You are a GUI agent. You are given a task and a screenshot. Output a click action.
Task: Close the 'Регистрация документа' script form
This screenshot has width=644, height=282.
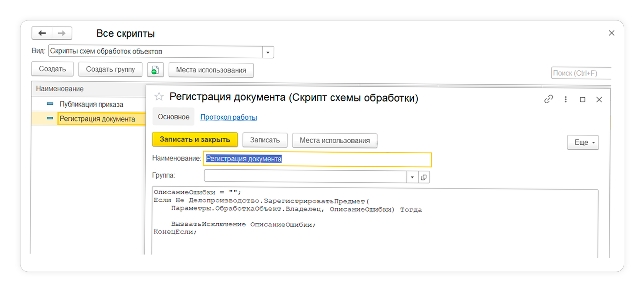click(x=599, y=100)
